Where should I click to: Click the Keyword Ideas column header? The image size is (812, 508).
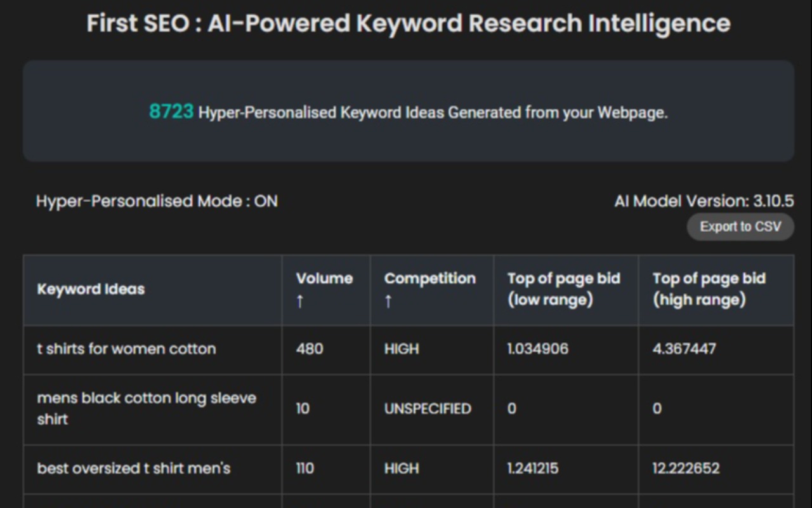tap(91, 289)
